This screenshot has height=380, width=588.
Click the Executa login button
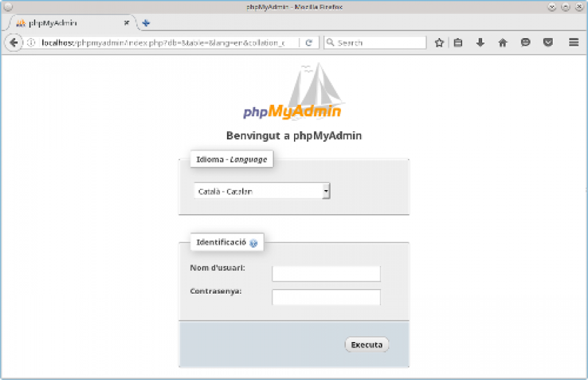click(x=367, y=345)
